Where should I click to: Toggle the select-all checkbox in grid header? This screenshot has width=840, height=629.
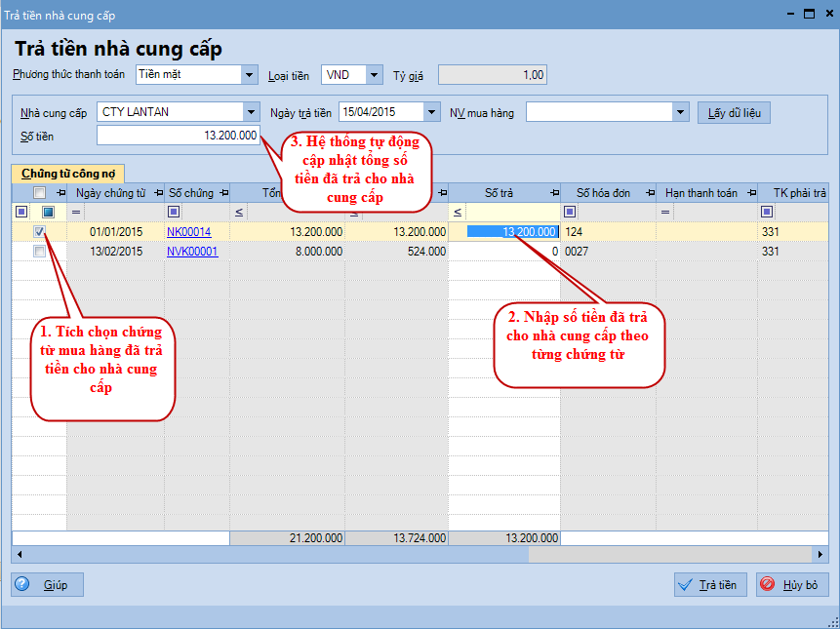39,193
